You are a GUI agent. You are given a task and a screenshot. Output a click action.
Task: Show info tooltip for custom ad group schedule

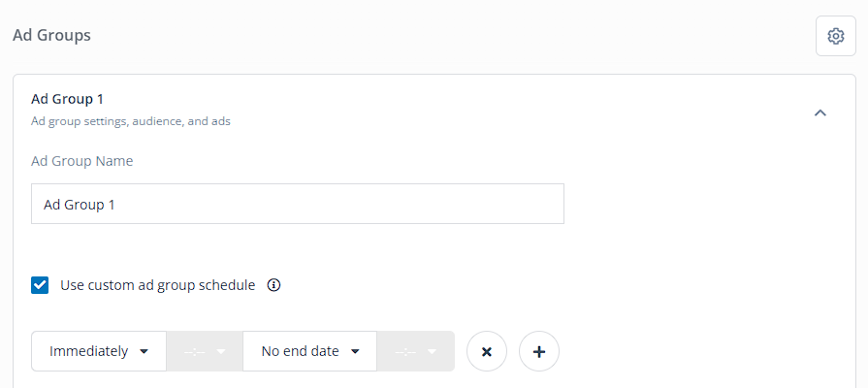273,285
